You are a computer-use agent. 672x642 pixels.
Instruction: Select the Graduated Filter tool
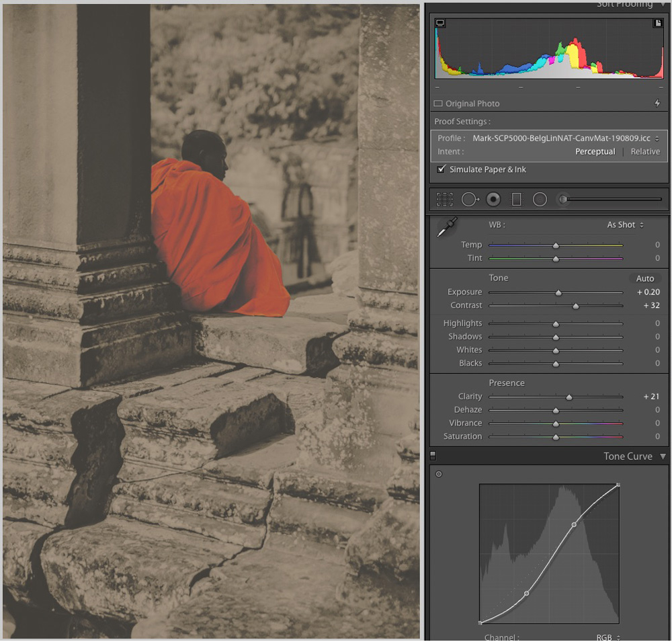(x=516, y=199)
